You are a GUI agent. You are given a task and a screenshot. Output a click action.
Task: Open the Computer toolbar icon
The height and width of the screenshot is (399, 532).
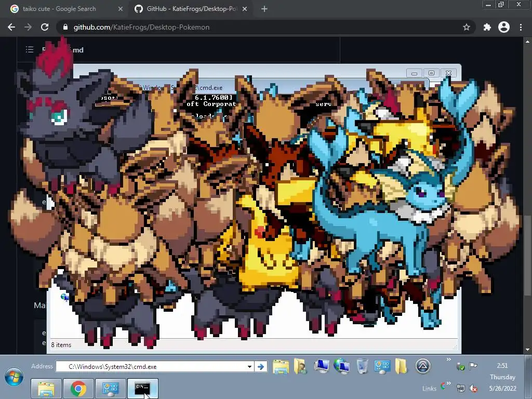pos(321,366)
